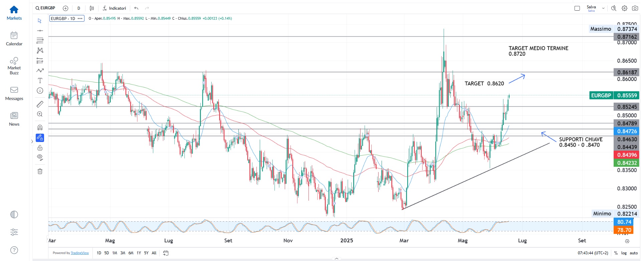Toggle magnet mode on drawing toolbar
The height and width of the screenshot is (261, 644).
tap(40, 127)
